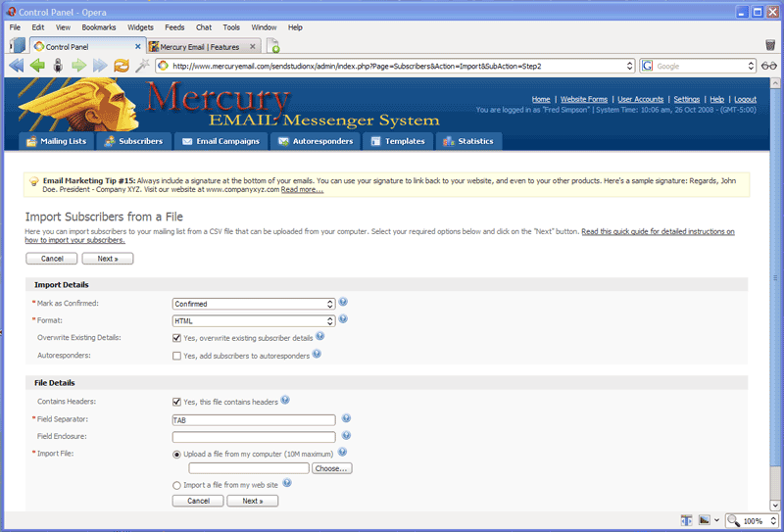
Task: Open the Autoresponders navigation tab
Action: (316, 141)
